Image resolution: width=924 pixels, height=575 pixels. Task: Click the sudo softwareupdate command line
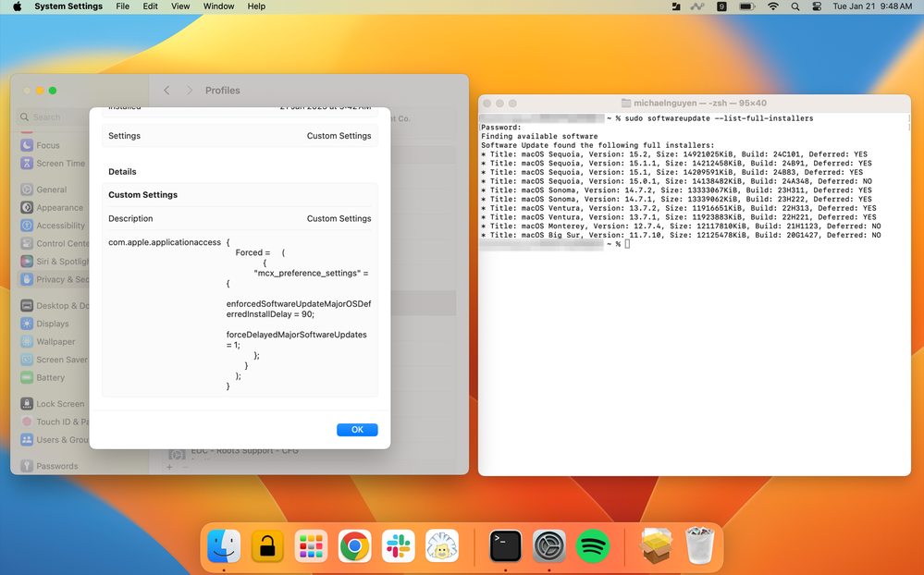tap(719, 118)
